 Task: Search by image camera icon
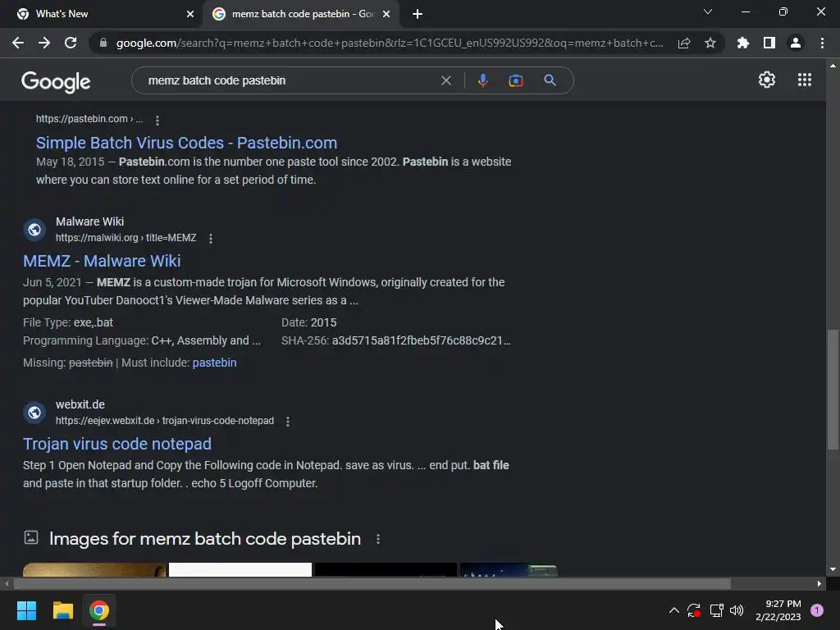515,80
